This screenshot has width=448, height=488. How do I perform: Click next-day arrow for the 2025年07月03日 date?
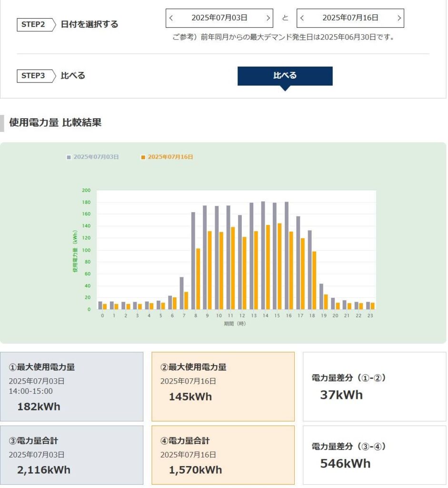point(268,18)
